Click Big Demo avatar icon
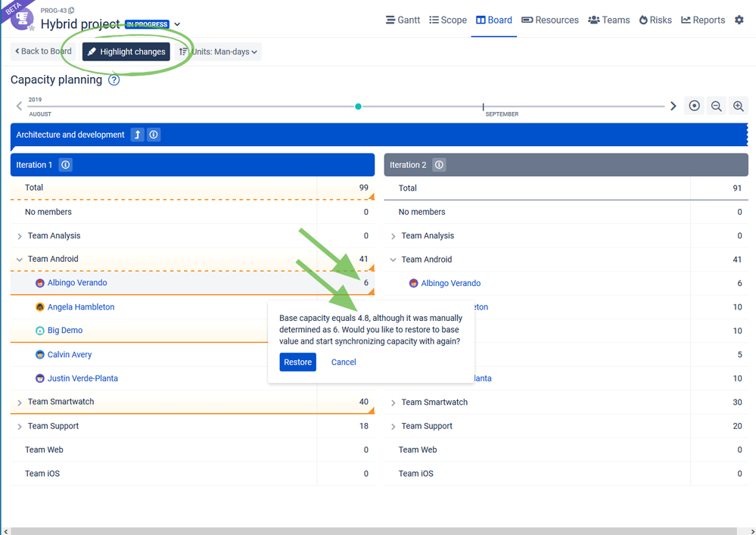 [x=40, y=331]
